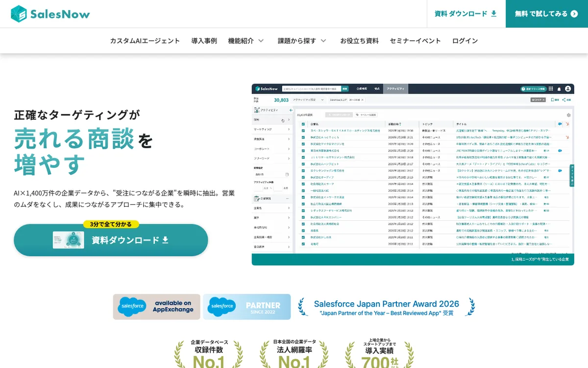Click the SalesNow logo inside the product screenshot
Screen dimensions: 588x368
pos(267,89)
